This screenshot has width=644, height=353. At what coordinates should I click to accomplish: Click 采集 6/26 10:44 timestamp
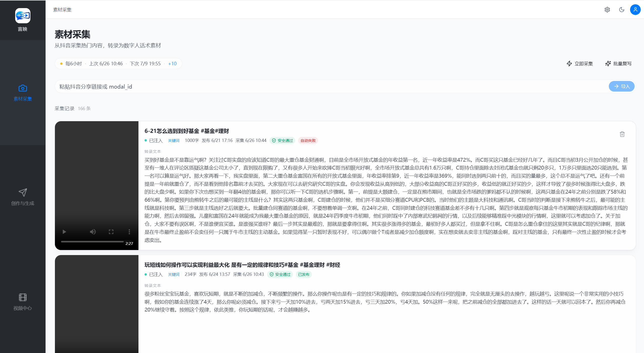point(251,140)
